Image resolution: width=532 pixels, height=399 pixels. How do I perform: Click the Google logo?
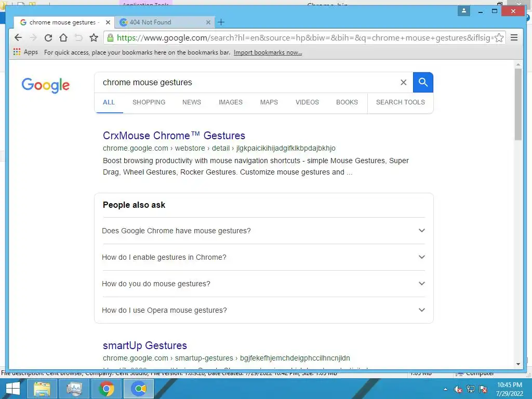46,85
